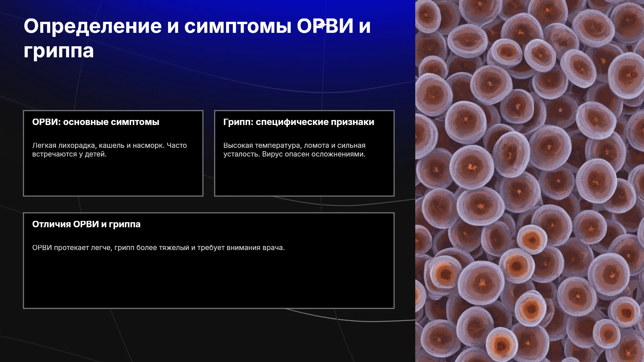Click the phrase 'встречаются у детей'

(x=68, y=154)
